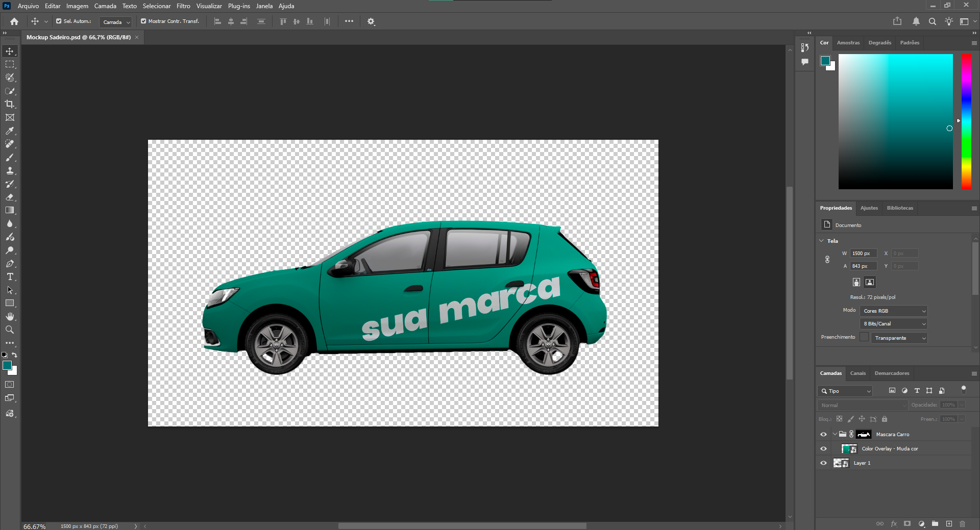Image resolution: width=980 pixels, height=530 pixels.
Task: Open the Transparente fill dropdown
Action: pyautogui.click(x=899, y=338)
